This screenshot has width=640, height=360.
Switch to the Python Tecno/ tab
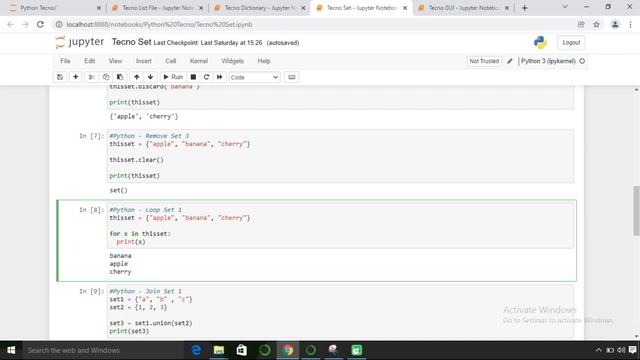click(x=55, y=8)
